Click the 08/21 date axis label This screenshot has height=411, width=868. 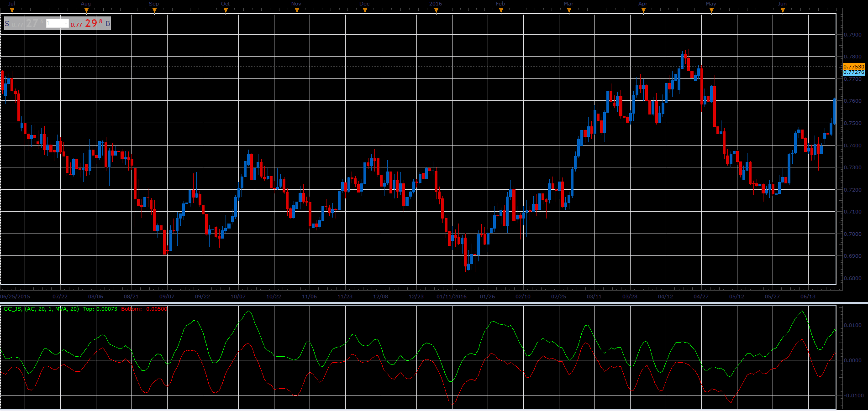[x=132, y=297]
